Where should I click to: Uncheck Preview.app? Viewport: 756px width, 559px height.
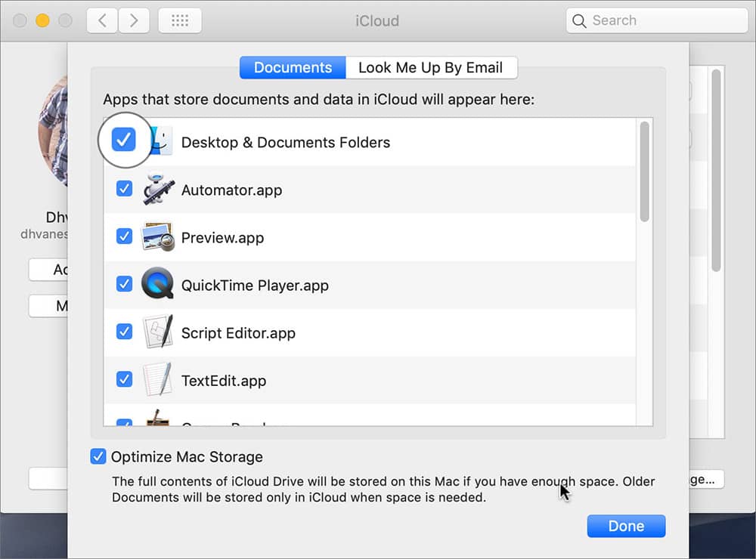(x=124, y=236)
